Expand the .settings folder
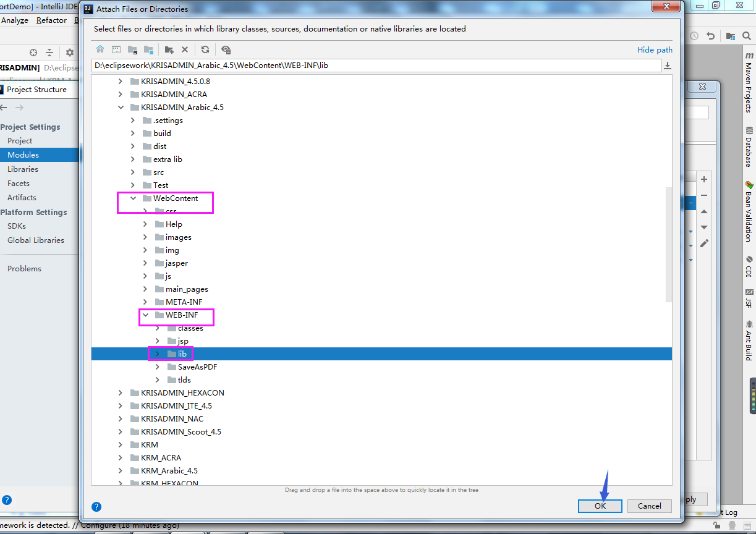This screenshot has height=534, width=756. [x=133, y=120]
